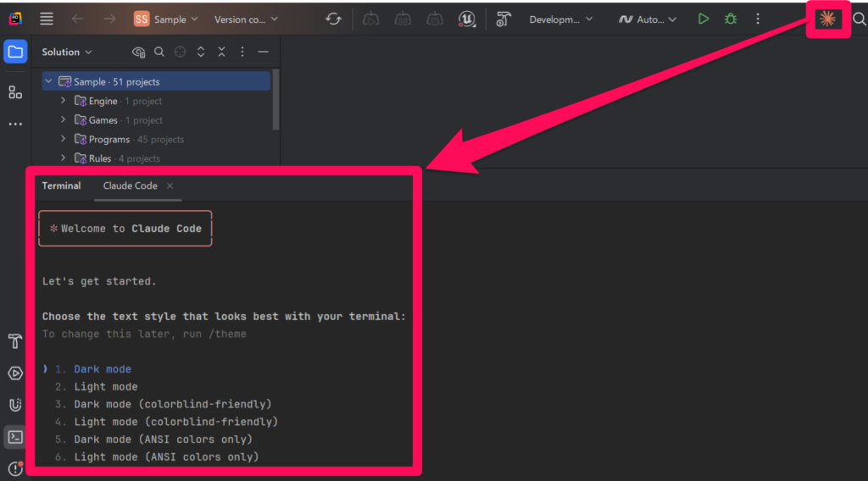Click the refresh/sync project icon
This screenshot has height=481, width=868.
332,19
